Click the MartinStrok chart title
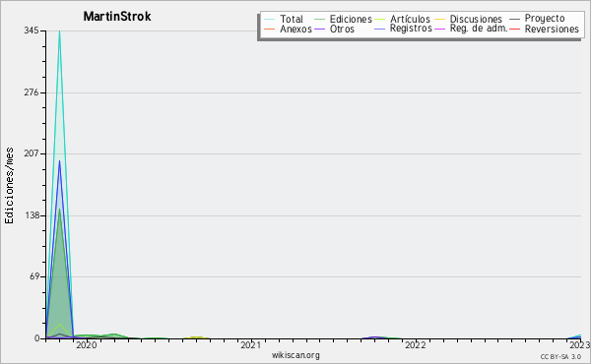The height and width of the screenshot is (364, 591). [117, 17]
